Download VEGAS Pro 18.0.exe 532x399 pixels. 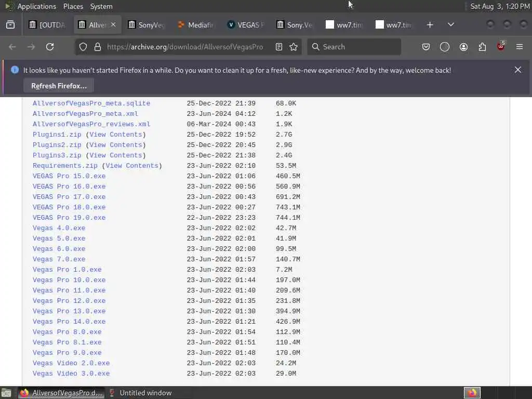69,207
